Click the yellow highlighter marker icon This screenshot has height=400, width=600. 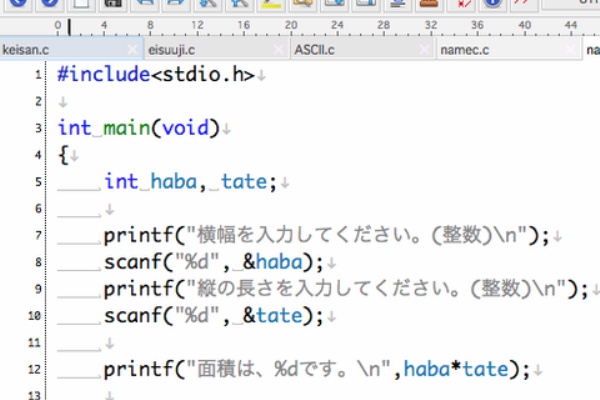coord(272,3)
